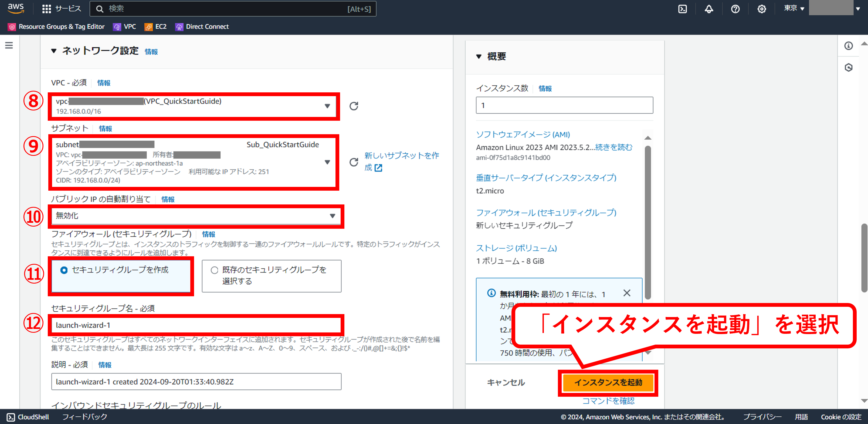Open the auto-assign public IP dropdown
The image size is (868, 424).
coord(195,216)
